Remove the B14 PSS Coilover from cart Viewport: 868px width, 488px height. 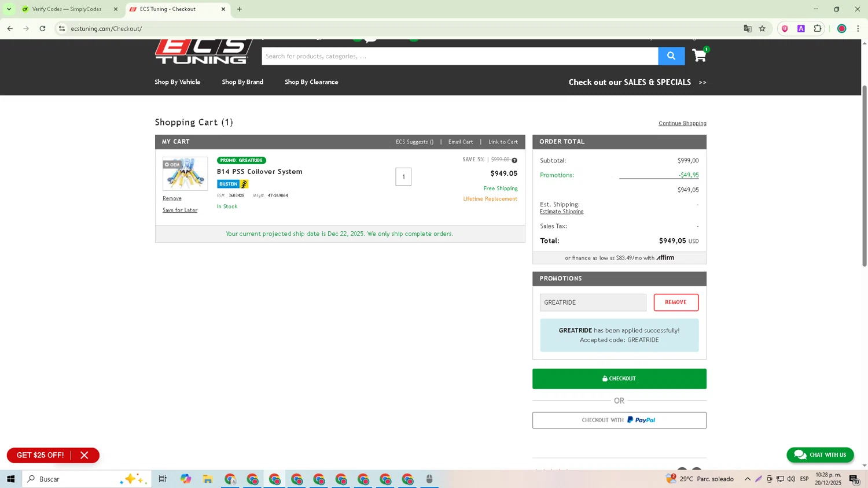172,198
